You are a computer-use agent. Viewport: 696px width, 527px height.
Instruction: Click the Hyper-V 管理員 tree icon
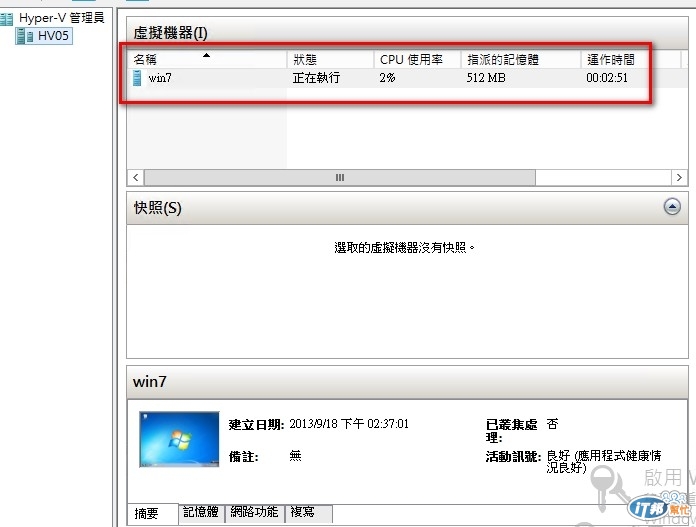tap(7, 19)
